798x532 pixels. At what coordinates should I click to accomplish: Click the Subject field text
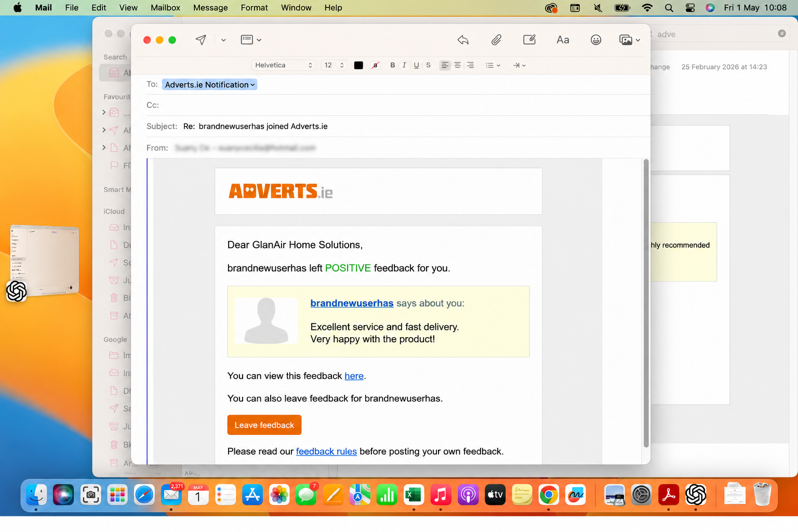pos(263,126)
